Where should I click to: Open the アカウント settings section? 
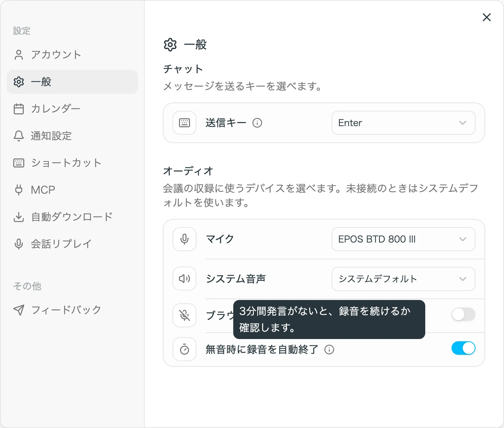pos(72,55)
